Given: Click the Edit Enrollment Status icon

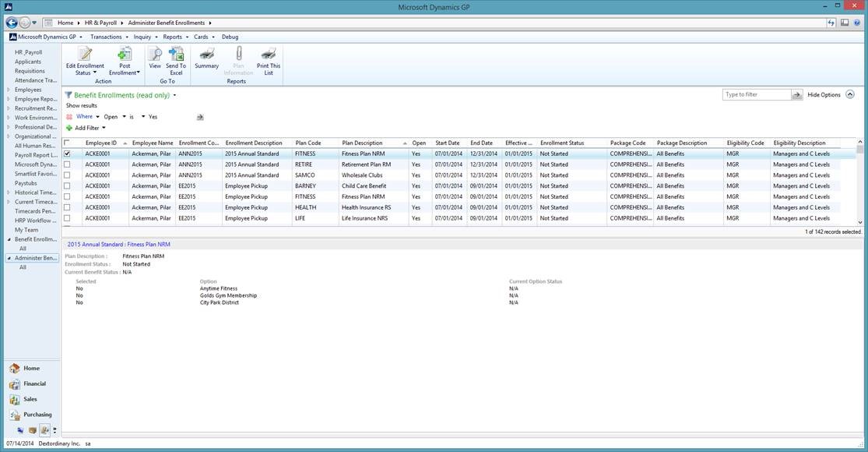Looking at the screenshot, I should (85, 55).
